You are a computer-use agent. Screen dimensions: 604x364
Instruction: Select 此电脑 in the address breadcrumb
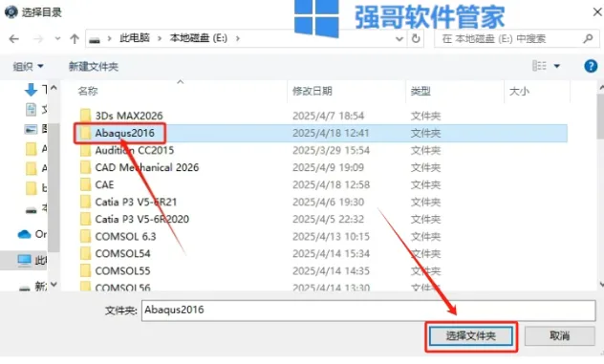[x=135, y=38]
